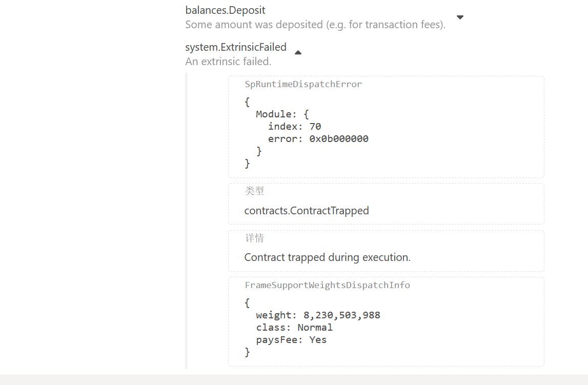Screen dimensions: 588x385
Task: Click the 类型 field label
Action: [254, 191]
